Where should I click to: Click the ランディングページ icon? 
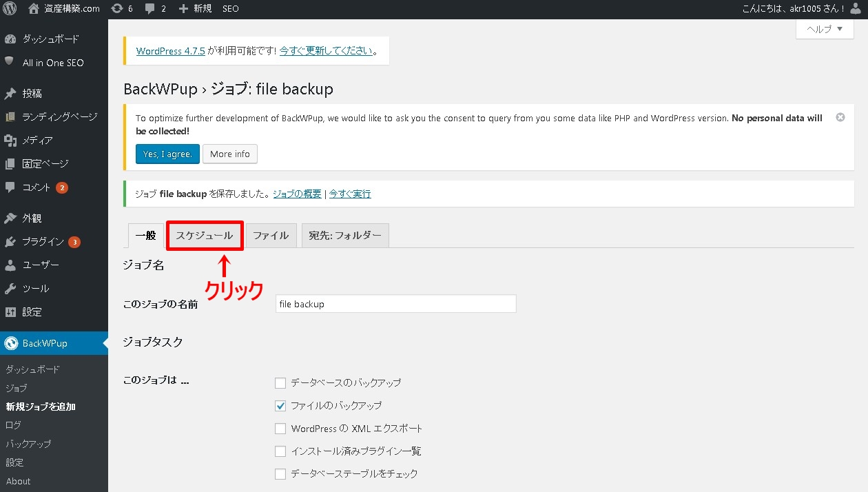click(10, 117)
